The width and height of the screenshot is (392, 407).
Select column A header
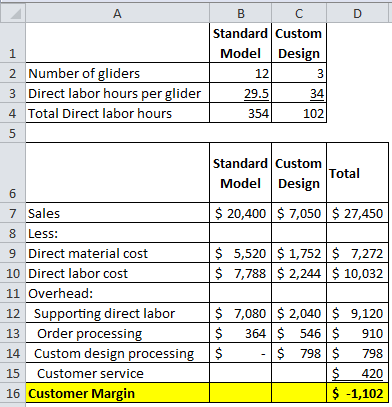point(117,13)
